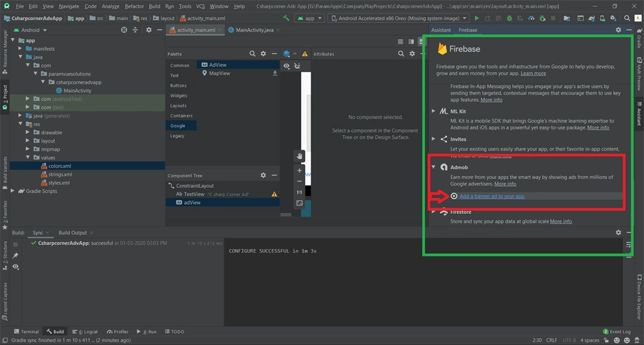644x345 pixels.
Task: Open SDK Manager icon in toolbar
Action: point(613,18)
